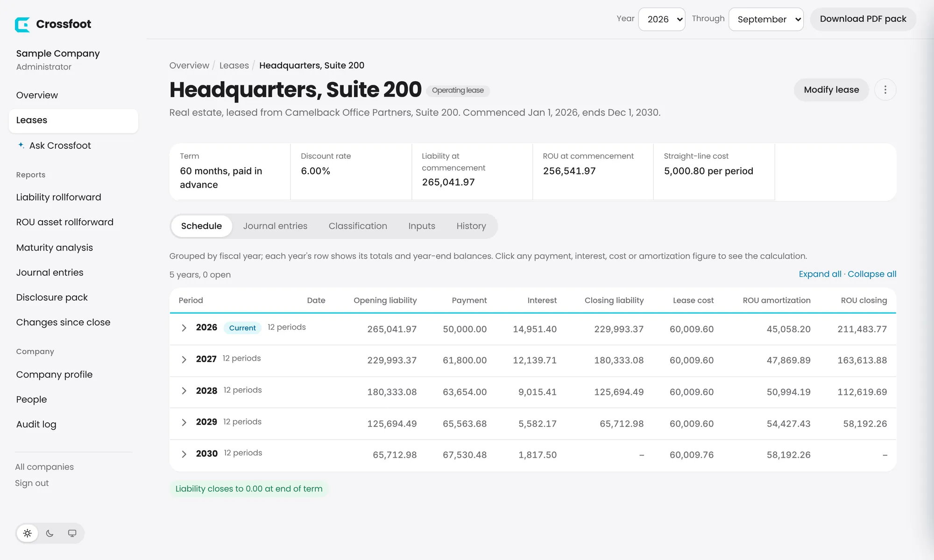This screenshot has width=934, height=560.
Task: Open the Classification tab
Action: coord(358,226)
